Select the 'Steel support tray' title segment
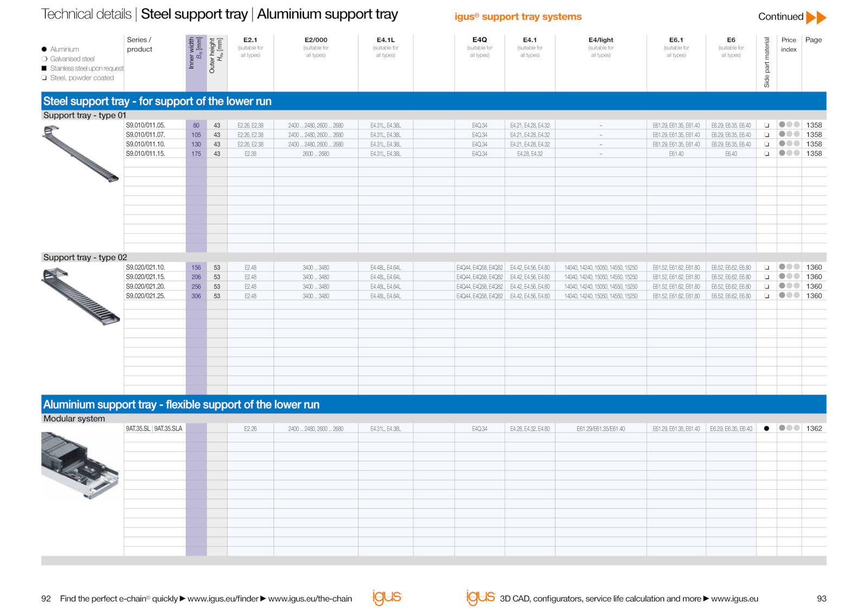 [x=194, y=14]
